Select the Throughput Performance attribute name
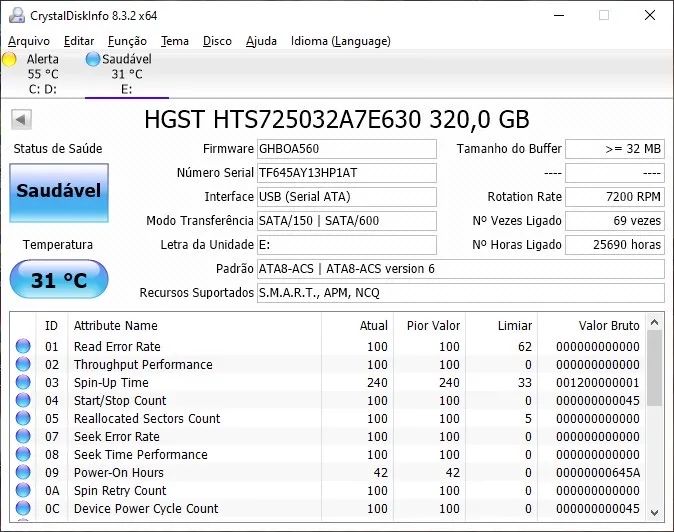674x532 pixels. point(143,365)
